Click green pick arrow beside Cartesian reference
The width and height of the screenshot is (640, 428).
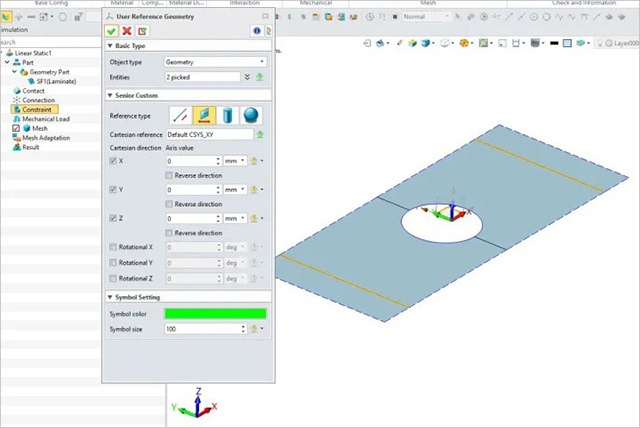(260, 135)
